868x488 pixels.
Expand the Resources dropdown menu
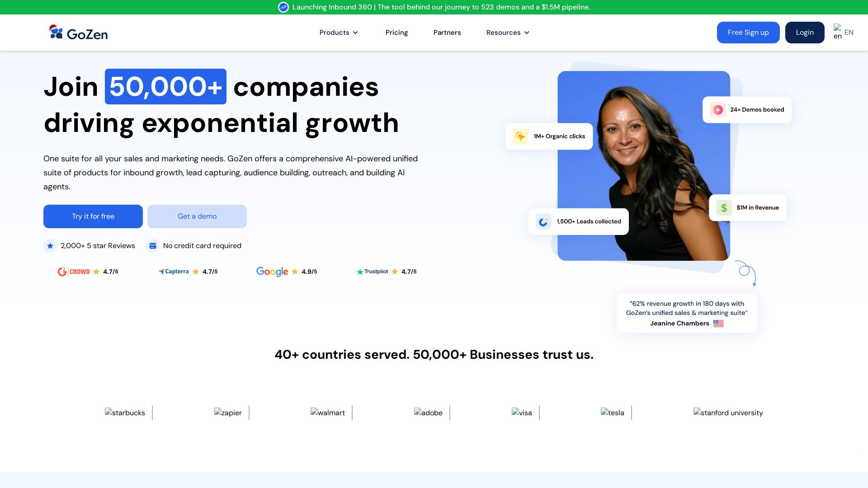(508, 33)
